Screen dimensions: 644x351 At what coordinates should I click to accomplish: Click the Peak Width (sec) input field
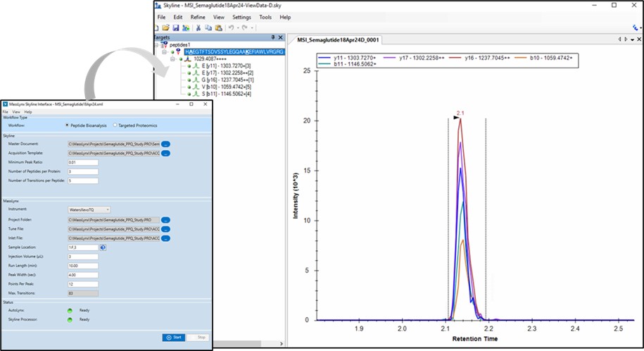click(83, 275)
